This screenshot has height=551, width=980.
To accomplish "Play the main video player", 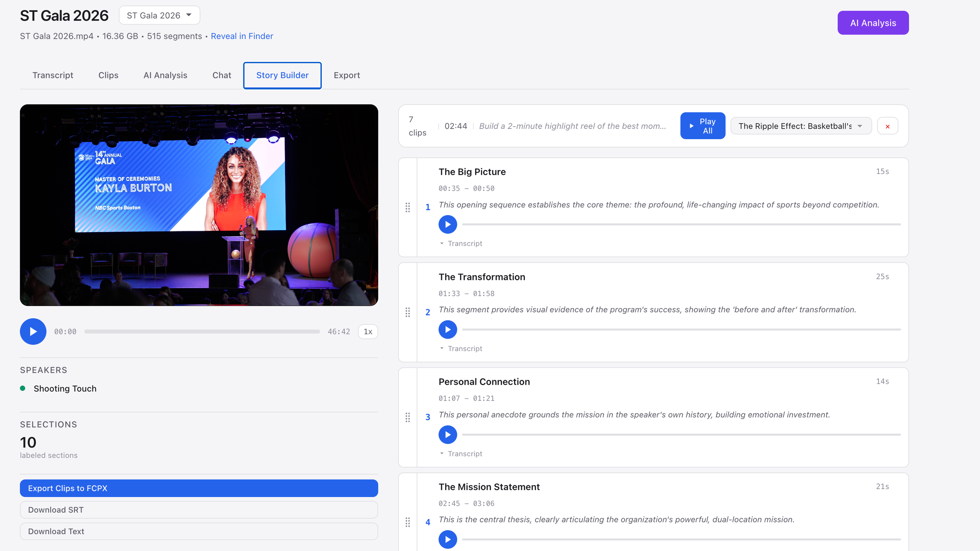I will (33, 332).
